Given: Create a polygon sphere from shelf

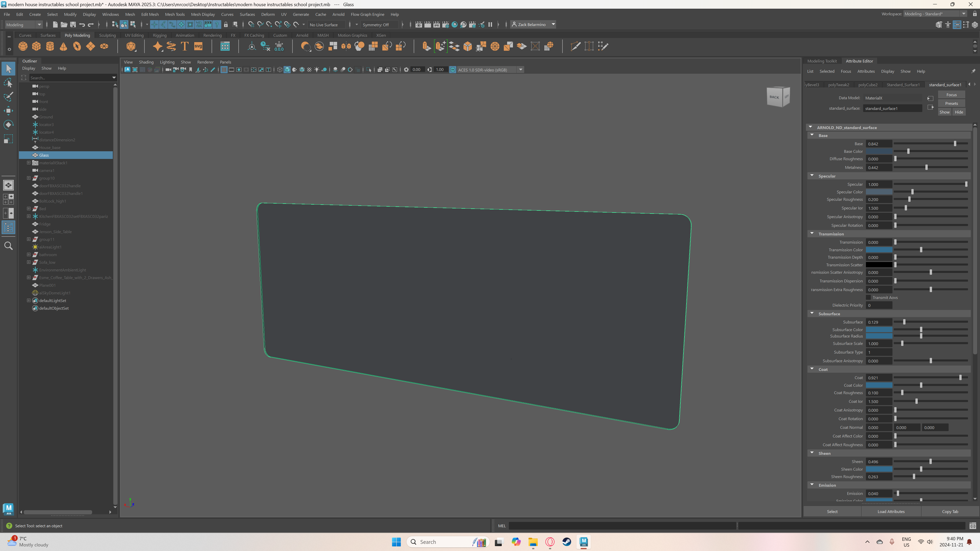Looking at the screenshot, I should click(23, 46).
